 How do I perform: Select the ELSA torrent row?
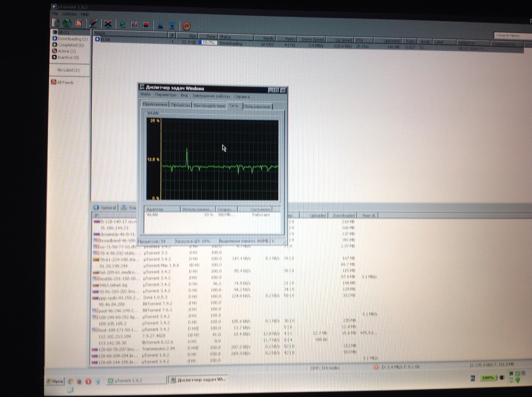[x=308, y=44]
